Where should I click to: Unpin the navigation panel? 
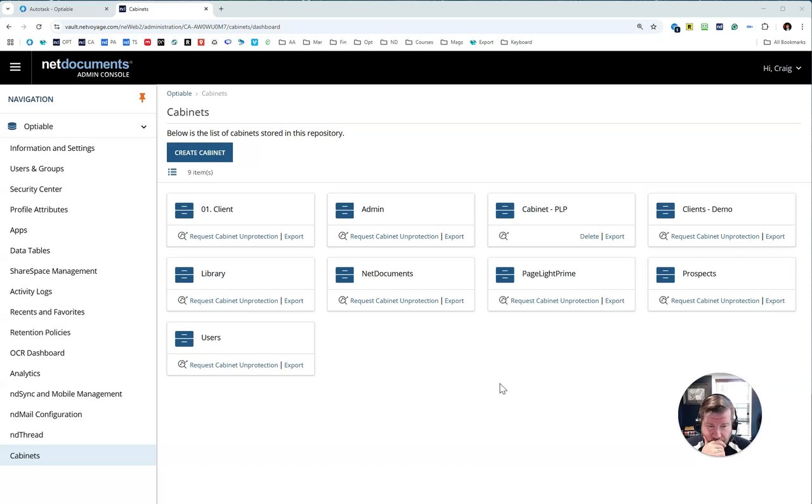(142, 98)
